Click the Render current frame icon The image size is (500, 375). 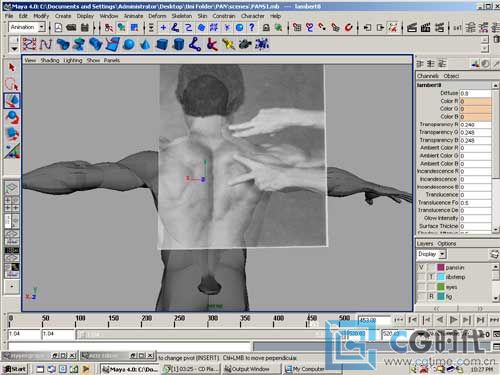pos(412,27)
